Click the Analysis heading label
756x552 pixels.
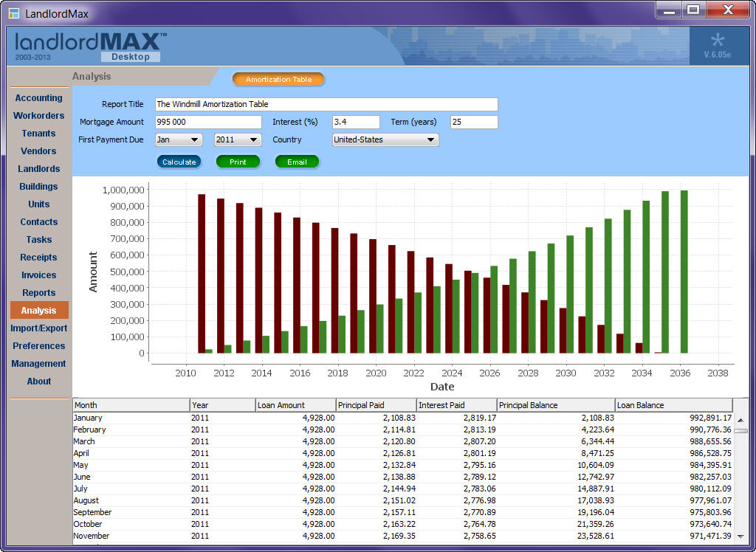coord(92,77)
